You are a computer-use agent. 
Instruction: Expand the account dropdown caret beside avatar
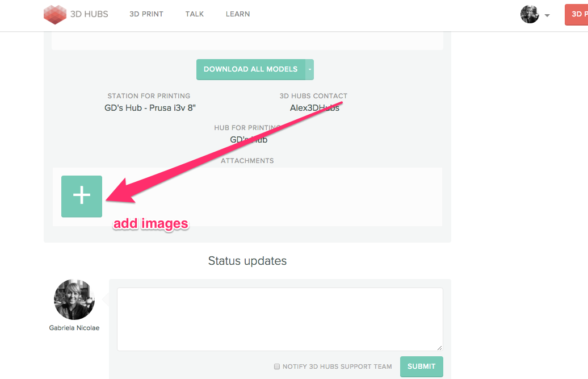click(547, 16)
